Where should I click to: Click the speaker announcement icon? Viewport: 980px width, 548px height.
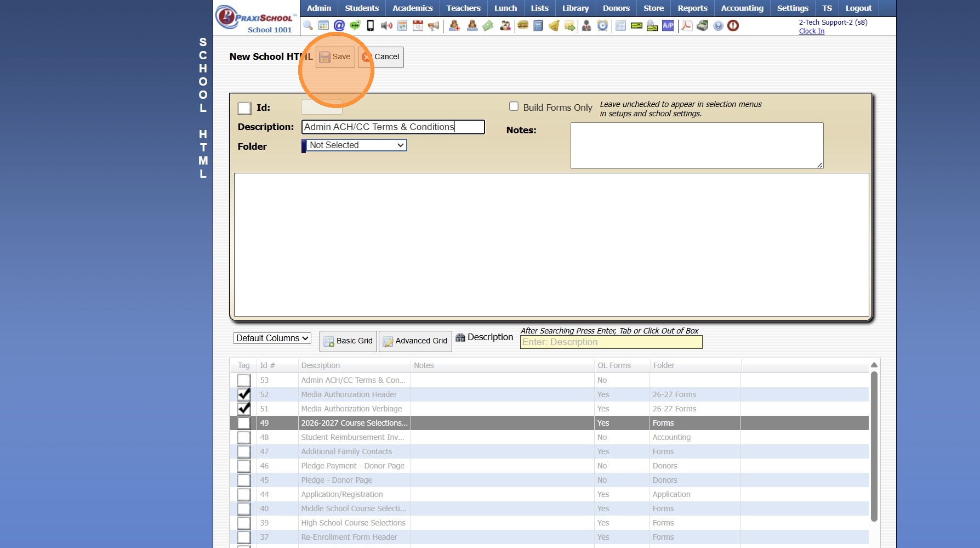(x=386, y=26)
